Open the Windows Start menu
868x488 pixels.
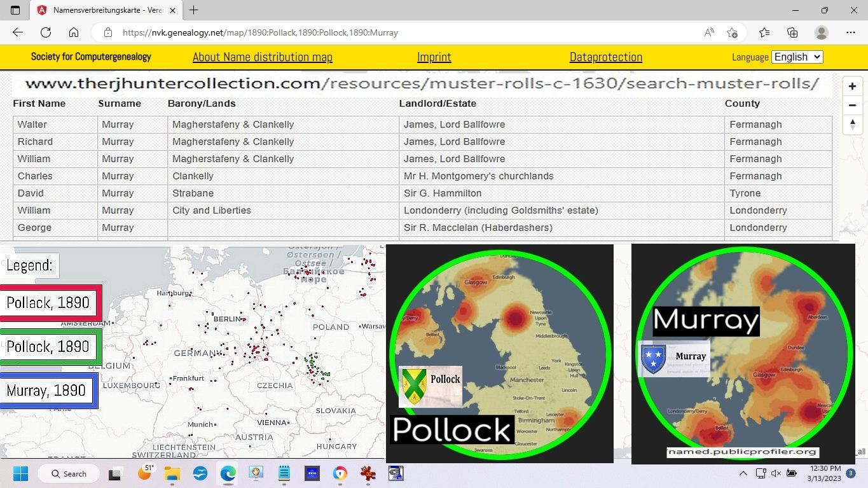(x=20, y=473)
